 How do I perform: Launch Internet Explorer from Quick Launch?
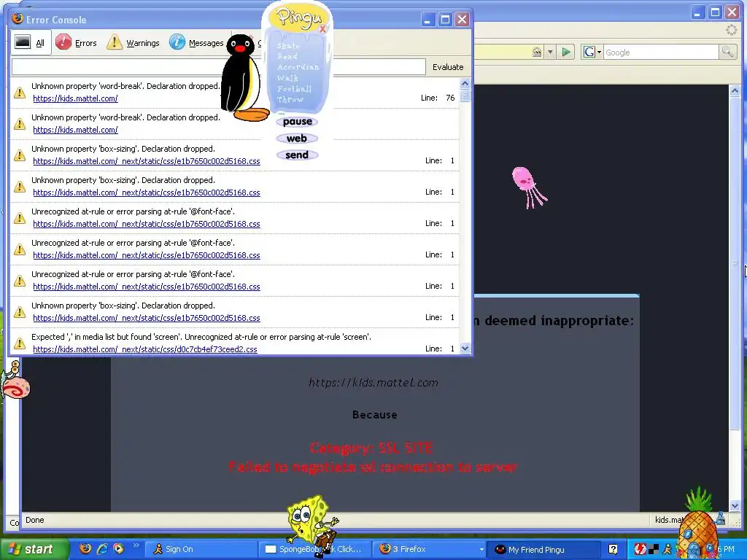coord(102,548)
